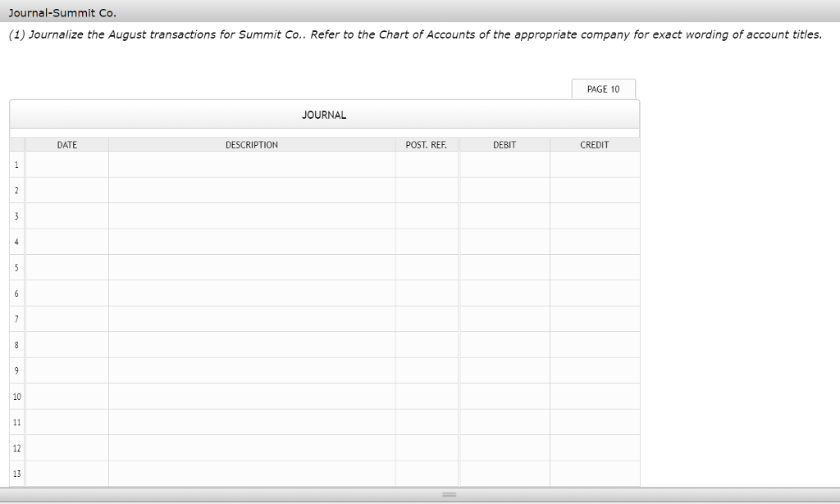
Task: Click the Post. Ref. cell in row 8
Action: coord(427,345)
